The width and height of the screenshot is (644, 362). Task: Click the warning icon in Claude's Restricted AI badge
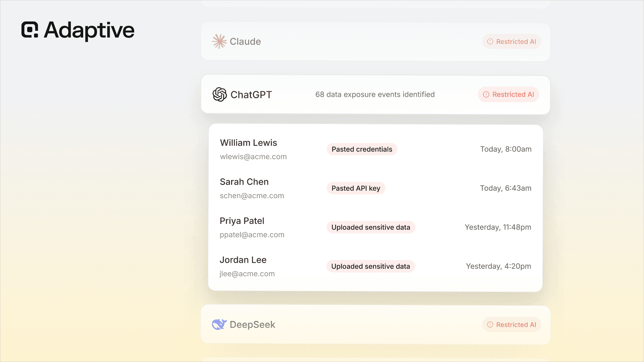(x=490, y=42)
